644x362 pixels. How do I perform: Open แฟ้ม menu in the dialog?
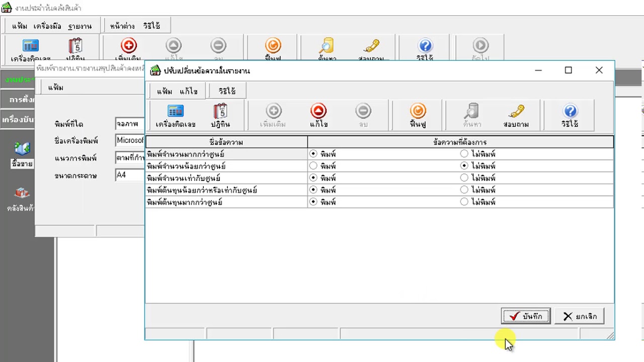pos(165,92)
